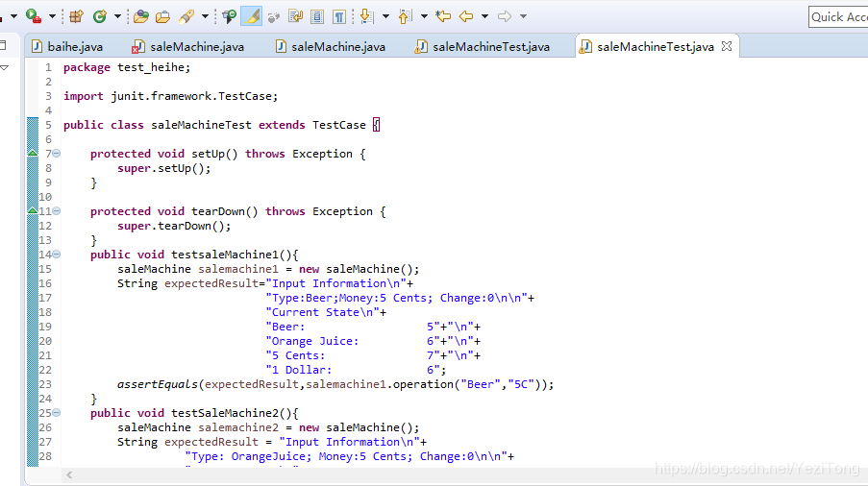The width and height of the screenshot is (868, 486).
Task: Click the "package test_heihe;" line
Action: [127, 67]
